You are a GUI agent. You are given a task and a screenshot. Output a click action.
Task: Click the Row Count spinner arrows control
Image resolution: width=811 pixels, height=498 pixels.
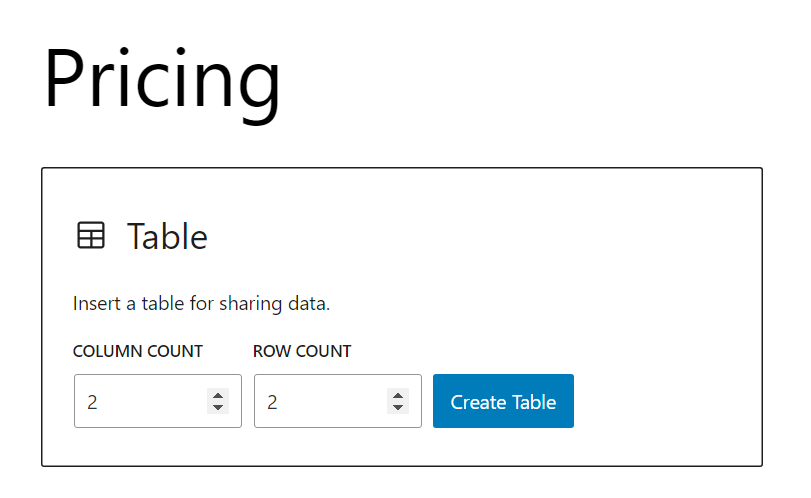[x=398, y=401]
